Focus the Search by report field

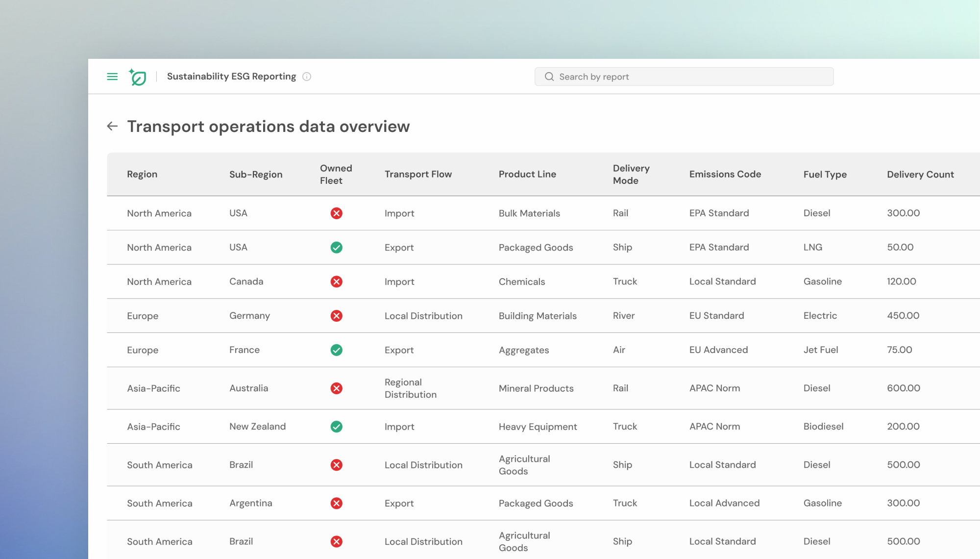click(x=684, y=76)
